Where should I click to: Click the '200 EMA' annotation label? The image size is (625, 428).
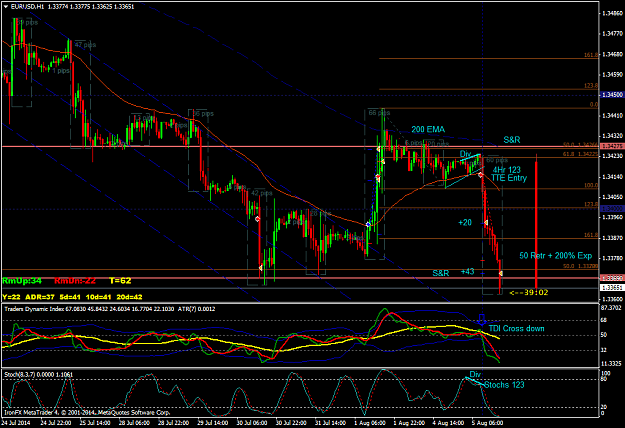[x=428, y=130]
